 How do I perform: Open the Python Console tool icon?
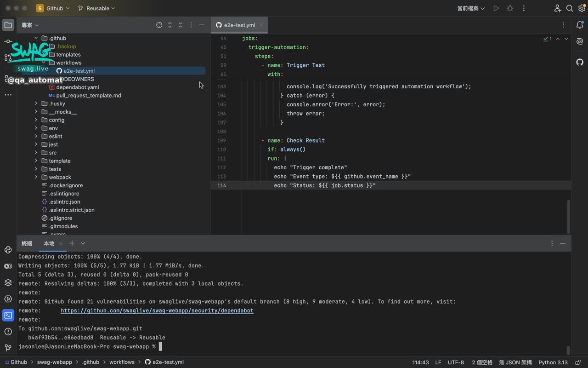click(x=8, y=250)
